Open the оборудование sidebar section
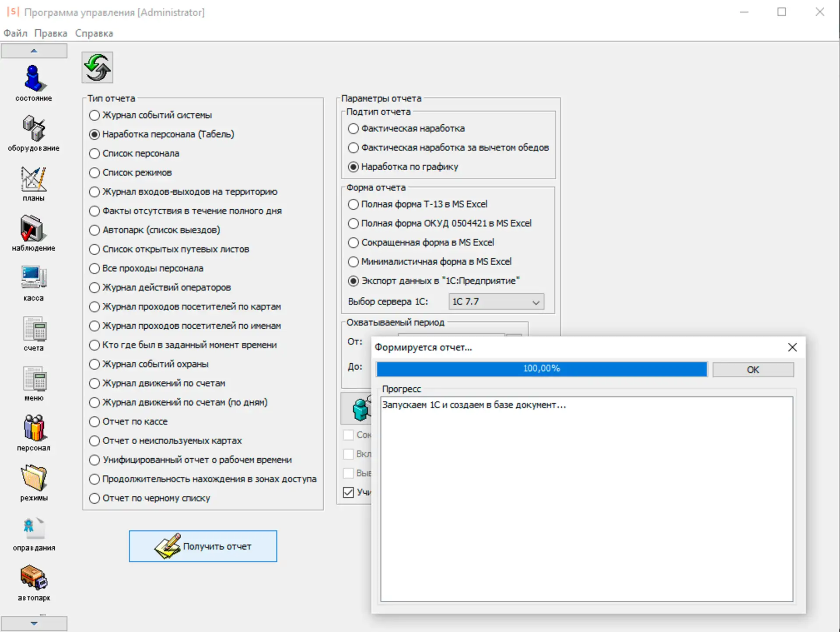Viewport: 840px width, 632px height. coord(34,129)
